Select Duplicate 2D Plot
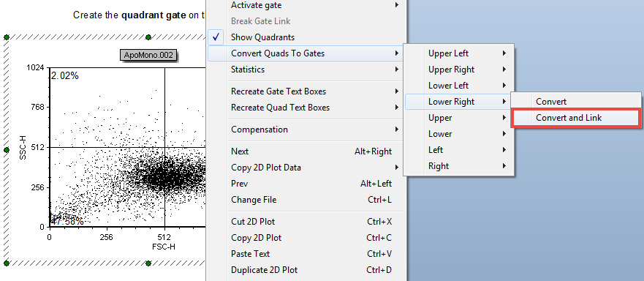Image resolution: width=644 pixels, height=281 pixels. click(306, 270)
